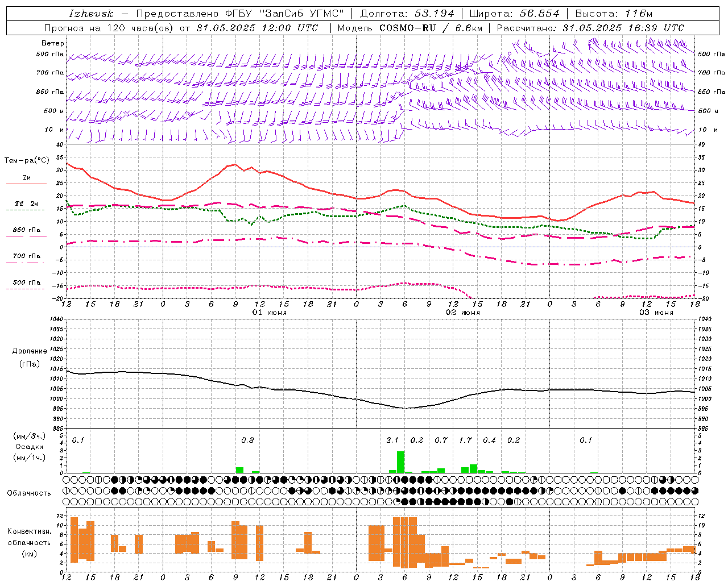Click the 'Тем-ра(°C)' temperature label
This screenshot has width=728, height=582.
(27, 161)
